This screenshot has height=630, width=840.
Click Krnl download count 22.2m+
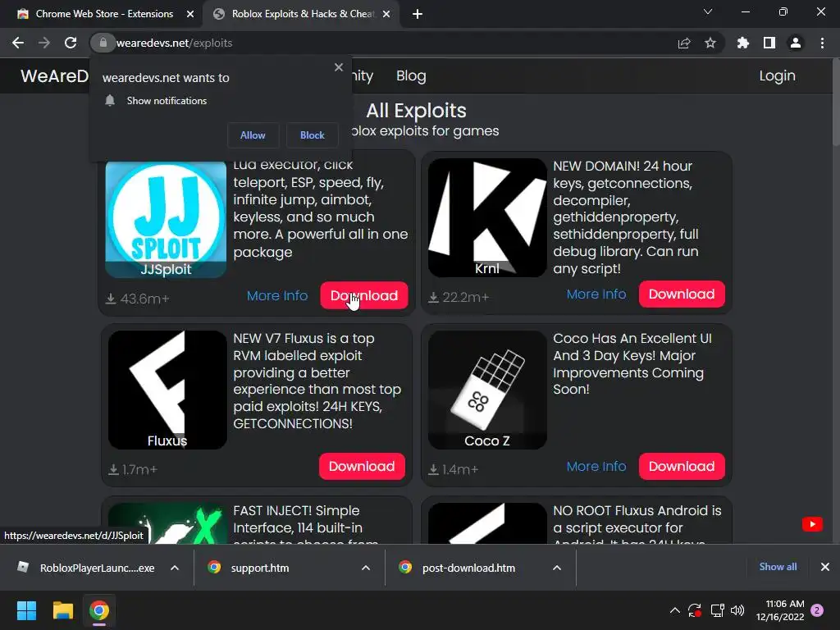click(x=459, y=297)
